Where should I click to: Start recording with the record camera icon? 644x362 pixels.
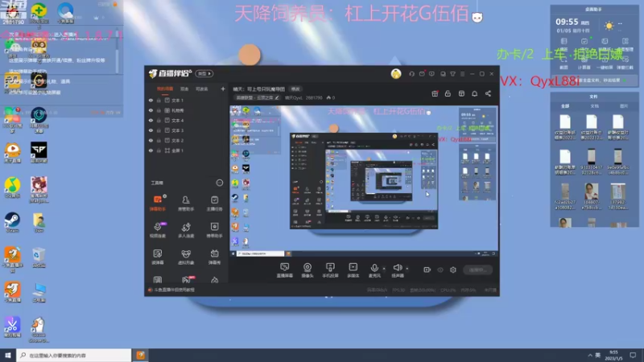click(x=427, y=269)
